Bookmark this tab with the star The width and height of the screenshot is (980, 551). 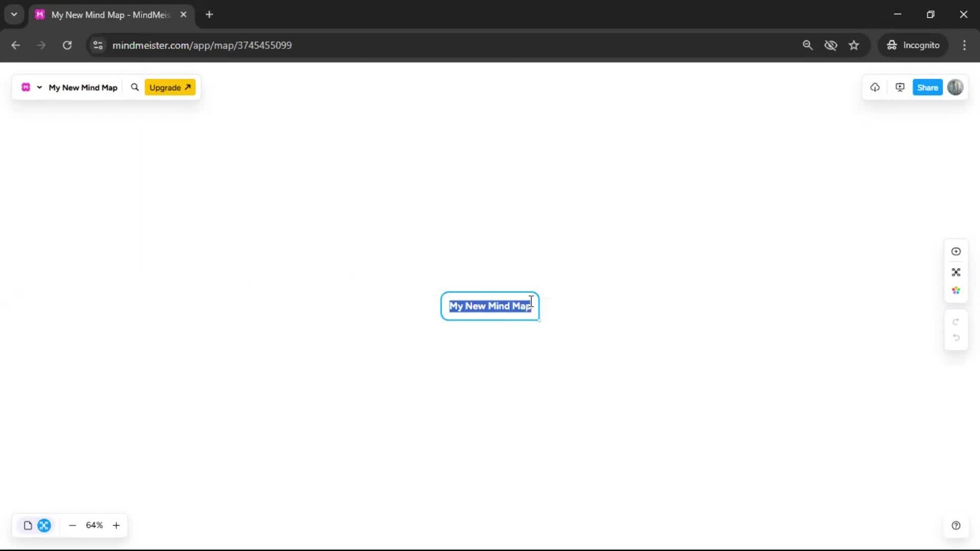click(x=854, y=45)
